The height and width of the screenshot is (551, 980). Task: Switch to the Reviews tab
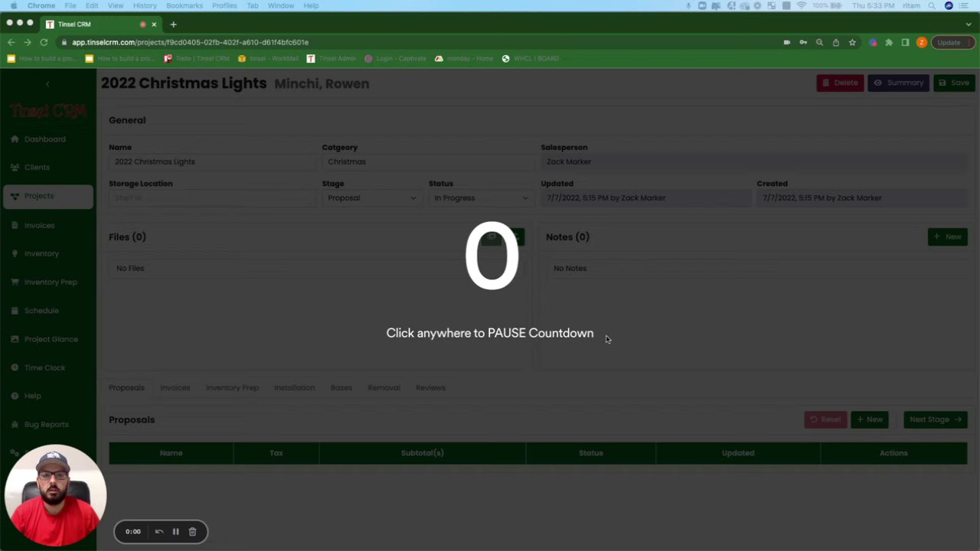430,388
